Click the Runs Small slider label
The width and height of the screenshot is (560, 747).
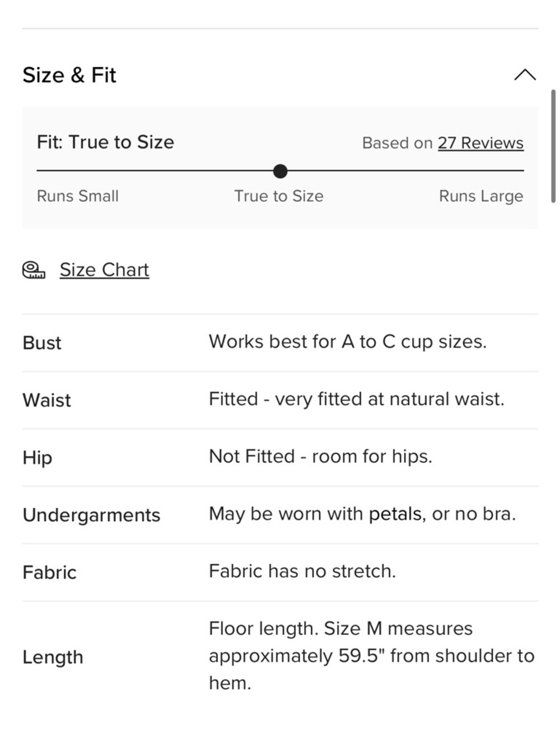[78, 196]
